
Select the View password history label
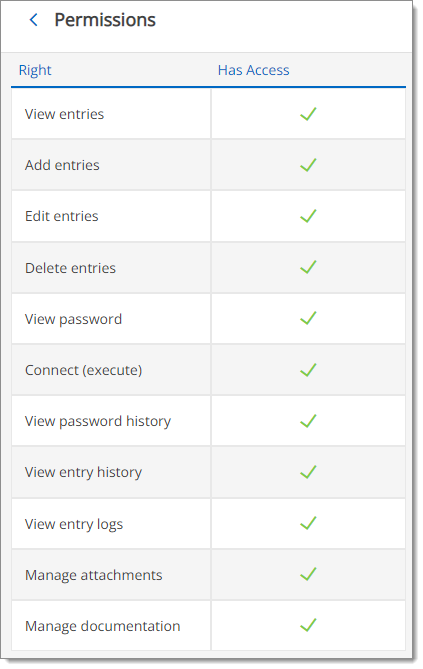point(98,422)
